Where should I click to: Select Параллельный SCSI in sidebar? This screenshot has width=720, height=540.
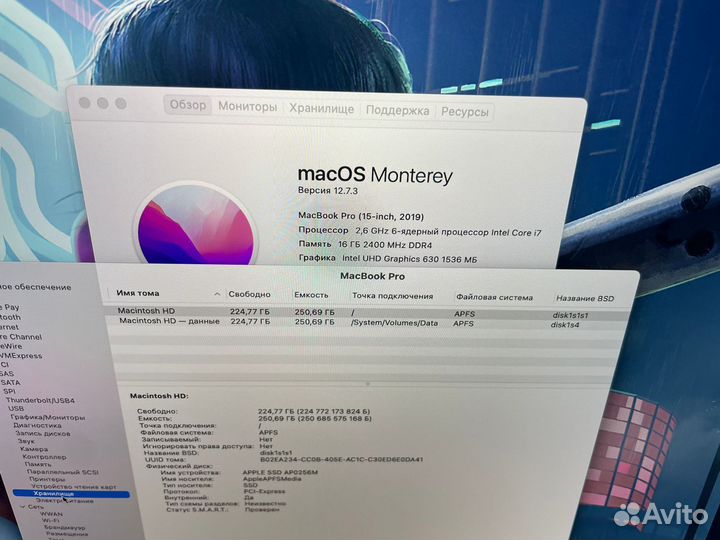(x=62, y=472)
